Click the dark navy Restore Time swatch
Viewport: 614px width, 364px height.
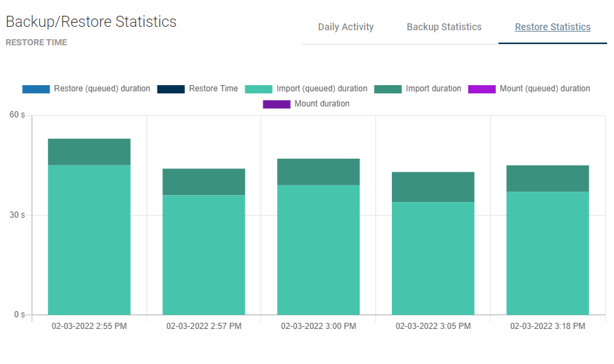click(171, 89)
